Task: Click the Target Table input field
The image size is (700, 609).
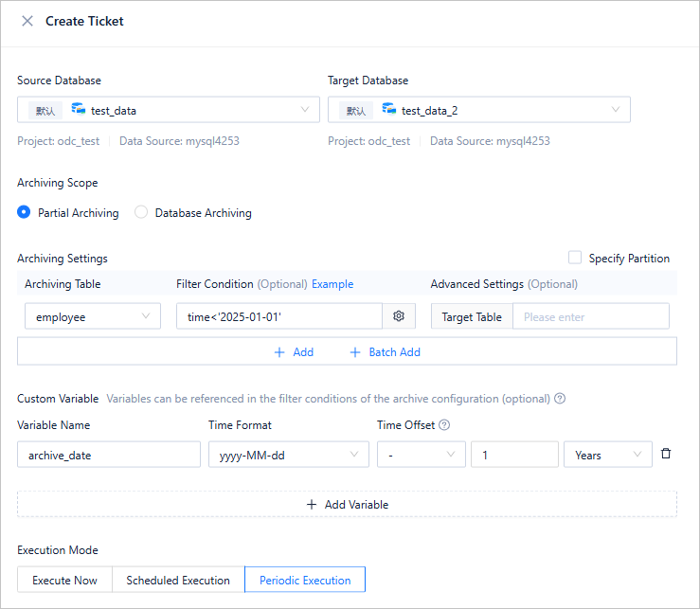Action: point(590,316)
